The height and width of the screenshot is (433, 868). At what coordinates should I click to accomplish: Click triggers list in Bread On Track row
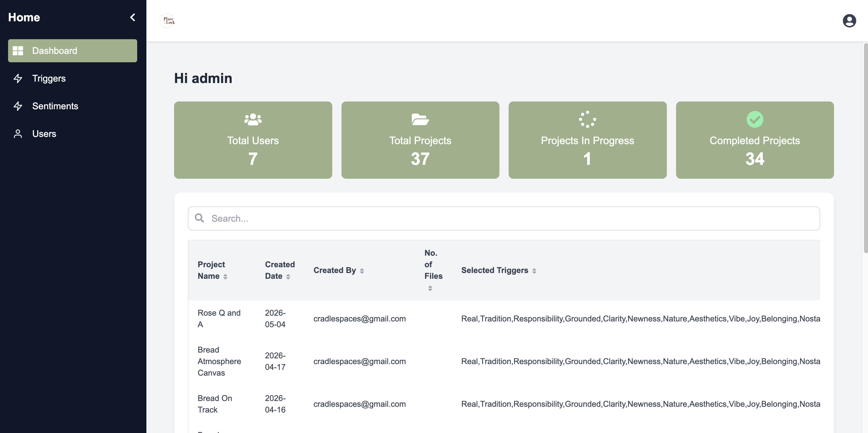pos(641,404)
